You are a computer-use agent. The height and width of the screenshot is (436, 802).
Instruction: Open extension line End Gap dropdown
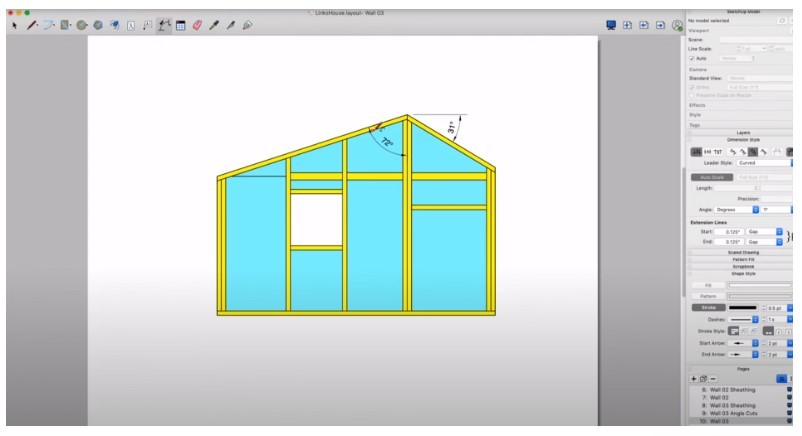[x=764, y=242]
